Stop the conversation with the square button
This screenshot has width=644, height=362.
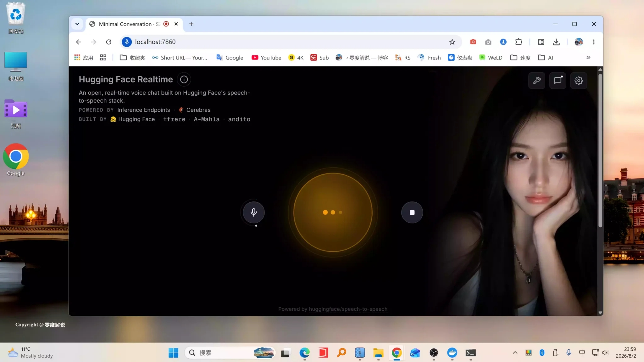click(412, 212)
